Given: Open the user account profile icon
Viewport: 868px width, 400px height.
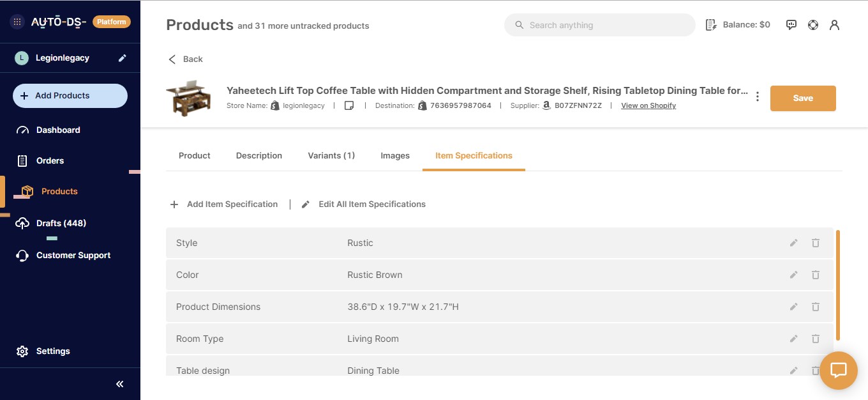Looking at the screenshot, I should [834, 25].
